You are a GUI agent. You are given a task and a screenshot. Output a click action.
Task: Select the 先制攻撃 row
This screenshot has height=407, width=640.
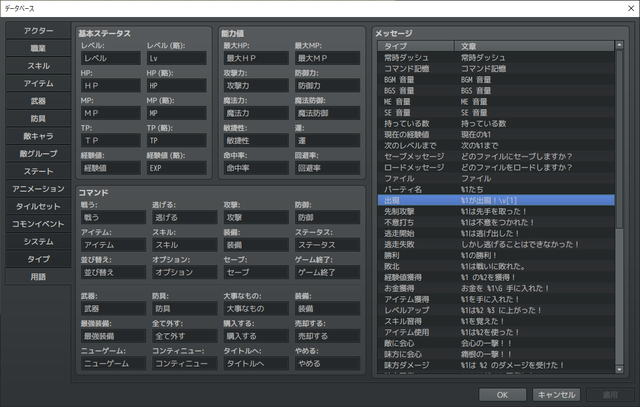click(x=496, y=211)
